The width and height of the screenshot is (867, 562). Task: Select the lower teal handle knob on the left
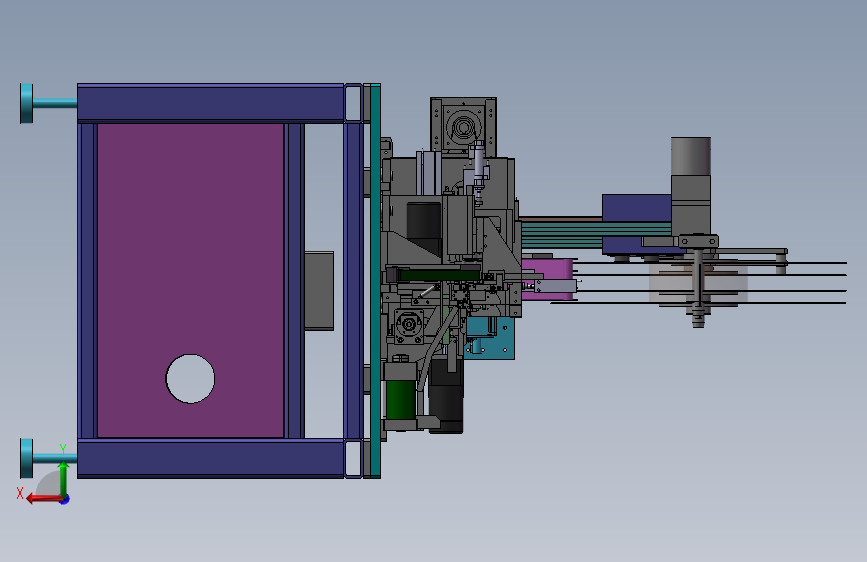27,459
